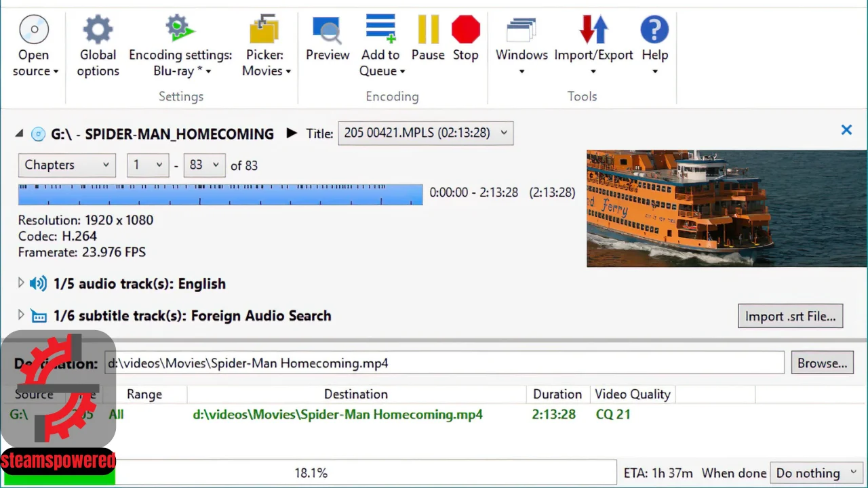Expand the subtitle tracks section
The image size is (868, 488).
(x=20, y=315)
